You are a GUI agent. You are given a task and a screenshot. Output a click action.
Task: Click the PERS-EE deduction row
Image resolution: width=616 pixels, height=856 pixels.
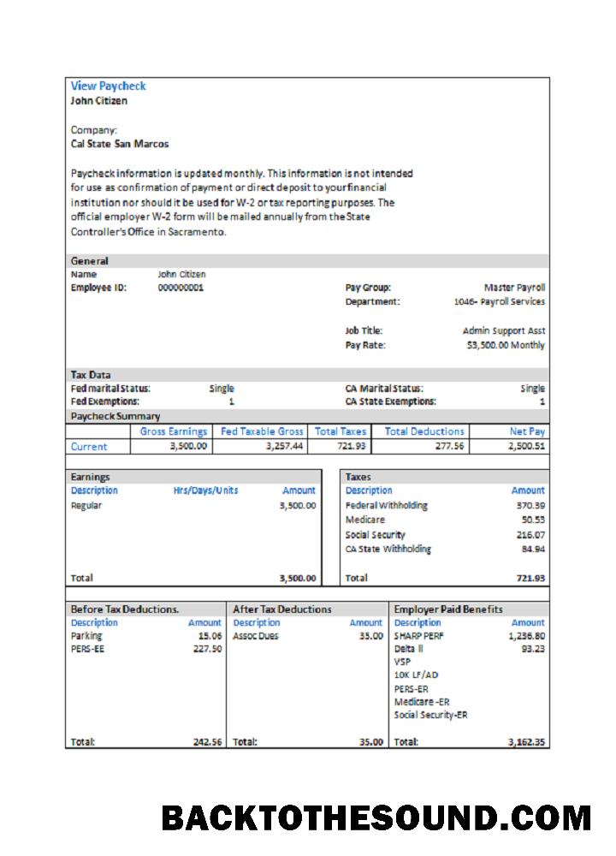[145, 649]
